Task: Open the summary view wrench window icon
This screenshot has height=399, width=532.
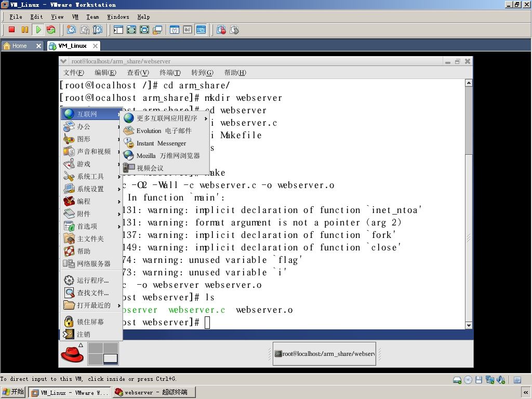Action: point(175,30)
